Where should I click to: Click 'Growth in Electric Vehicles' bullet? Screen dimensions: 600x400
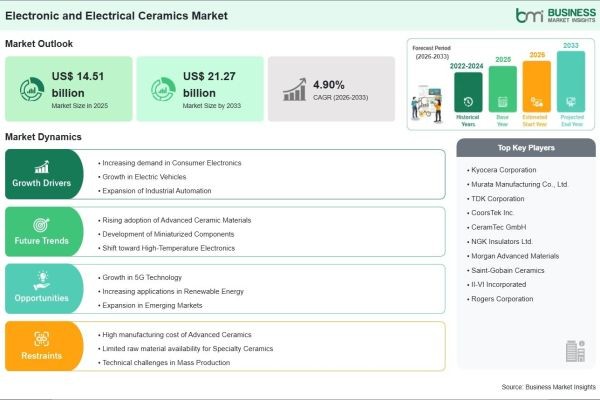[142, 177]
